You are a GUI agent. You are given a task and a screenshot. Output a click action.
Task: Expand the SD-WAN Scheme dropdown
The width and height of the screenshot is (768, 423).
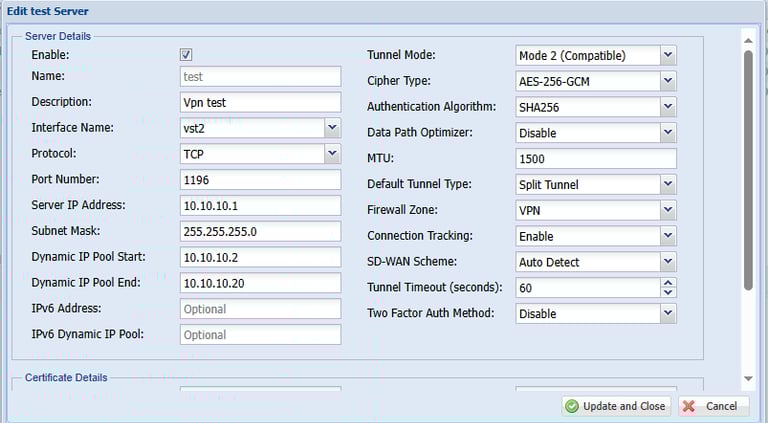pos(668,263)
